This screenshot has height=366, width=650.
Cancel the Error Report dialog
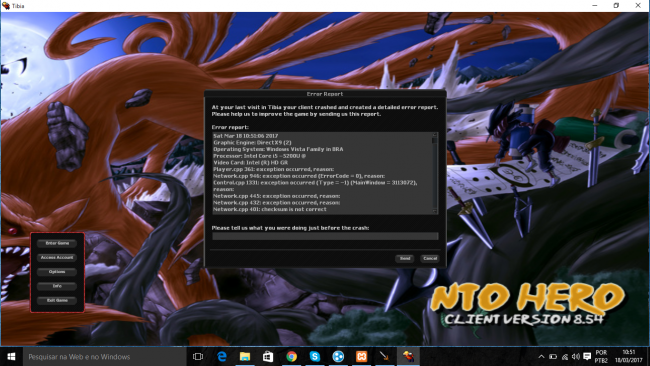pos(430,258)
